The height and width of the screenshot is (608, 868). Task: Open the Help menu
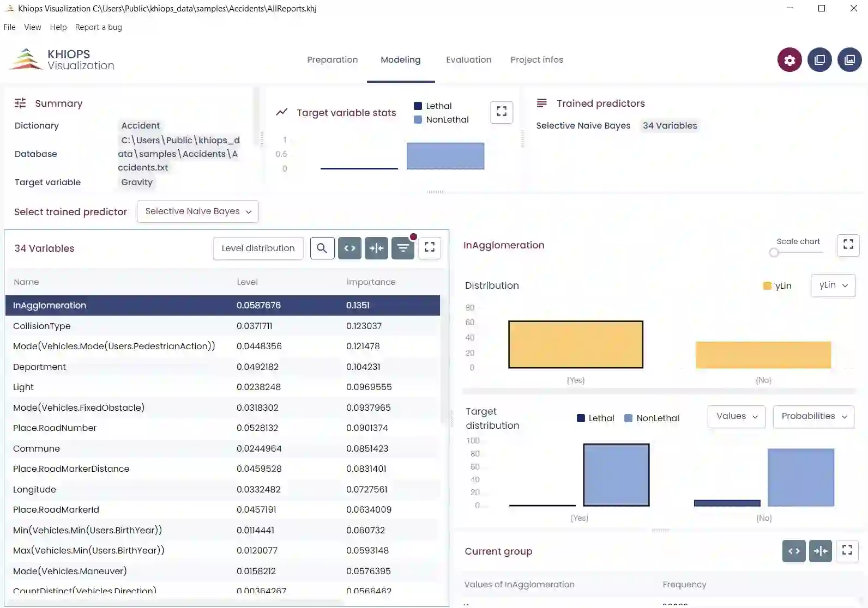58,27
